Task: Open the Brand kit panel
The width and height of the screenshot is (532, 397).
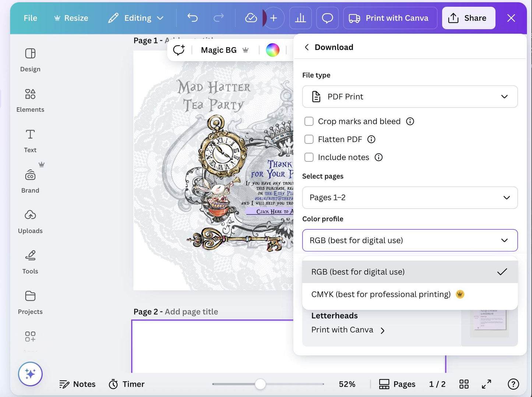Action: (30, 181)
